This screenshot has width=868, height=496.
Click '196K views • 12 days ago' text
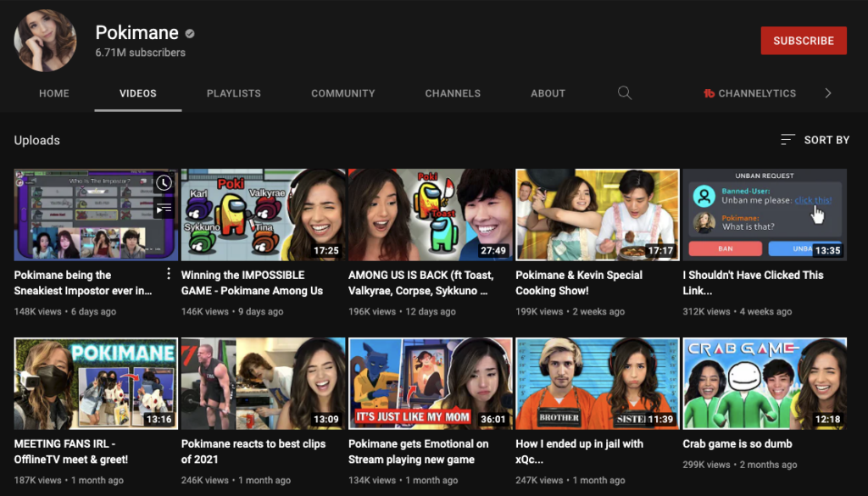point(402,312)
